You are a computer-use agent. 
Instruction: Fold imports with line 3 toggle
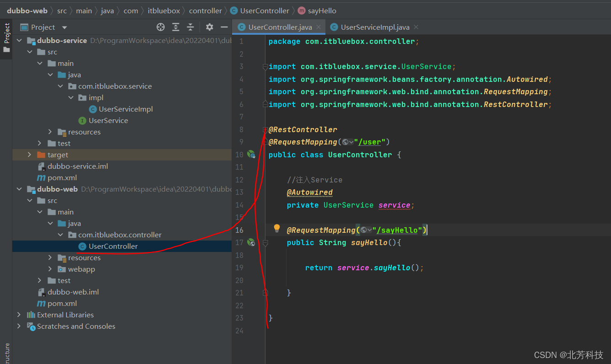[x=265, y=67]
